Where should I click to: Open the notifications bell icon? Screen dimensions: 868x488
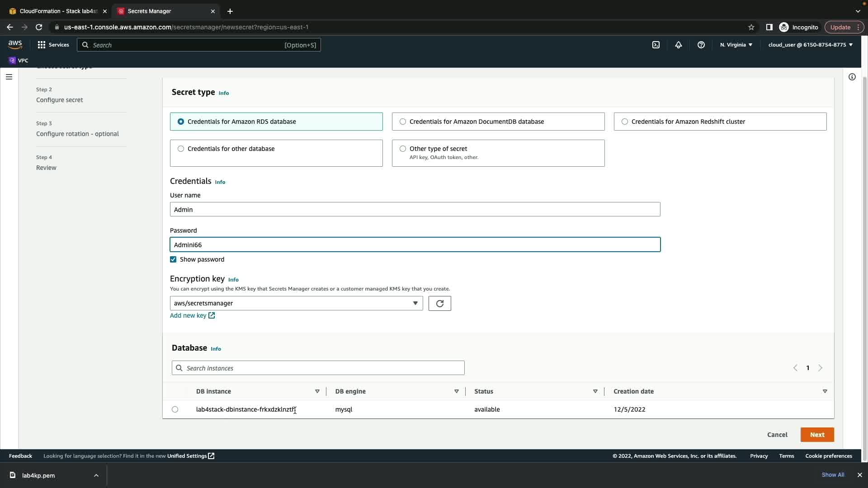(678, 45)
